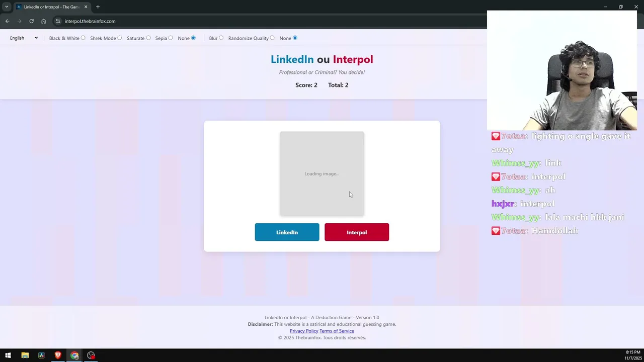This screenshot has width=644, height=362.
Task: Click the Score: 2 text
Action: (306, 85)
